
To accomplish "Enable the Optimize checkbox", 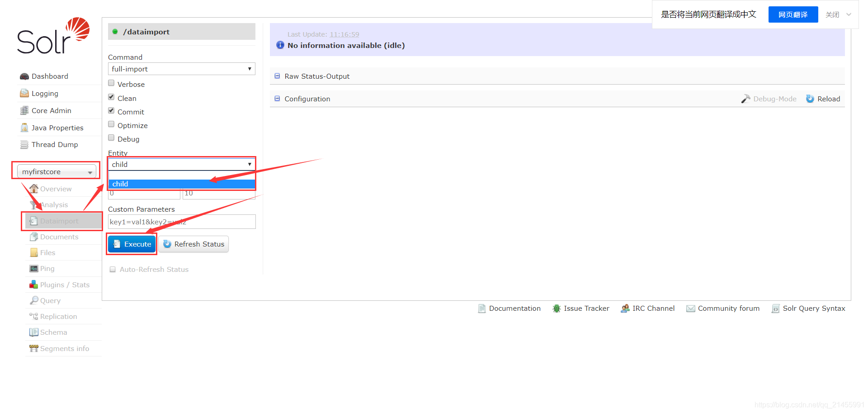I will coord(111,124).
